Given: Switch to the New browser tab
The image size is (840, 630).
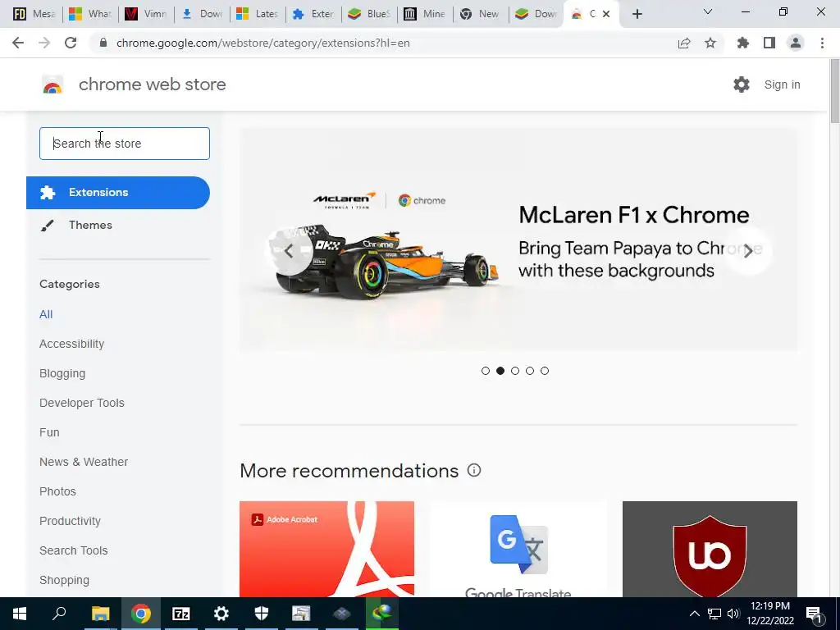Looking at the screenshot, I should point(481,14).
